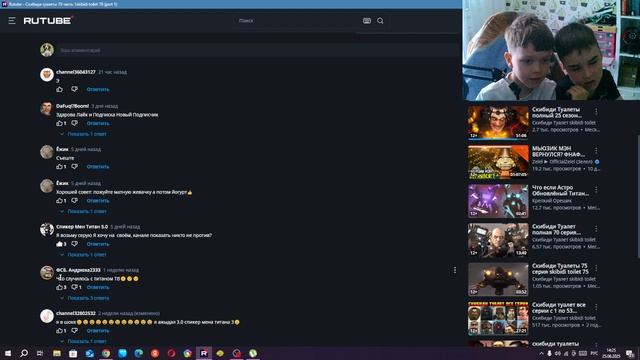Like the channel36043127 comment
This screenshot has width=640, height=360.
[60, 89]
